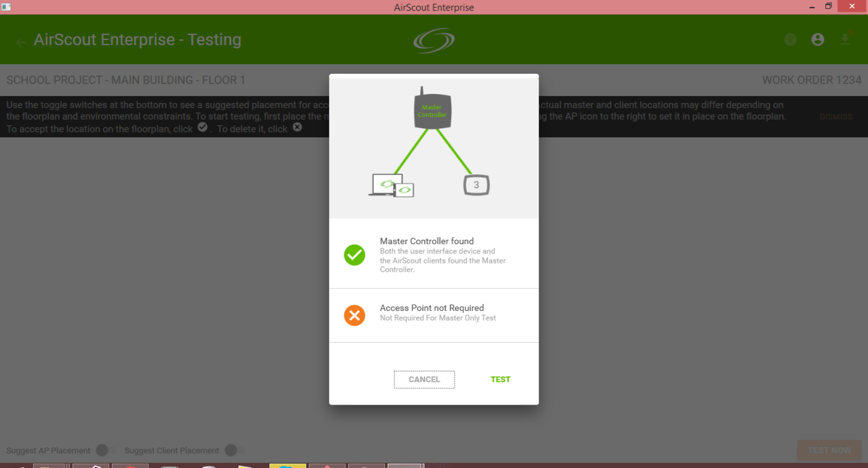This screenshot has height=468, width=868.
Task: Click 'Not Required For Master Only Test' text
Action: point(438,318)
